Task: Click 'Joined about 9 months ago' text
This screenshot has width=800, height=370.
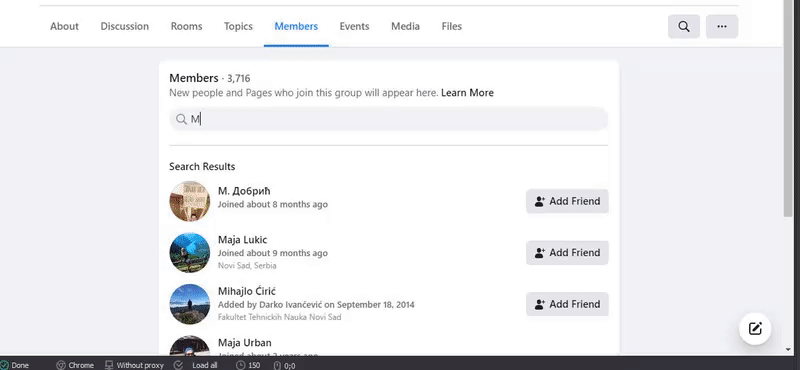Action: pos(272,253)
